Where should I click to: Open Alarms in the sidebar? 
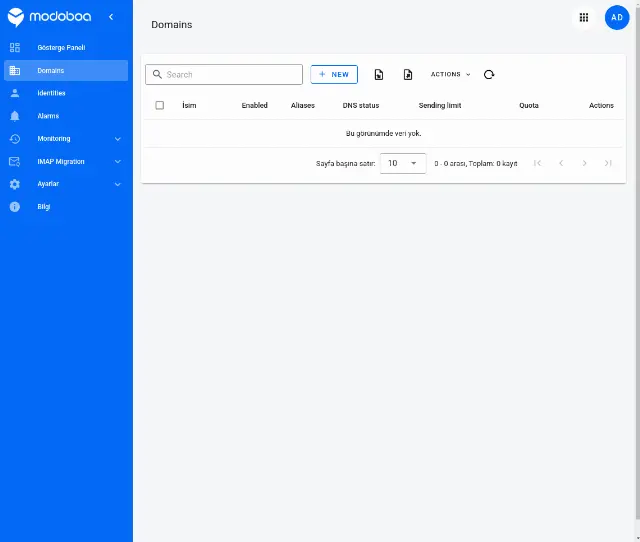[x=66, y=116]
